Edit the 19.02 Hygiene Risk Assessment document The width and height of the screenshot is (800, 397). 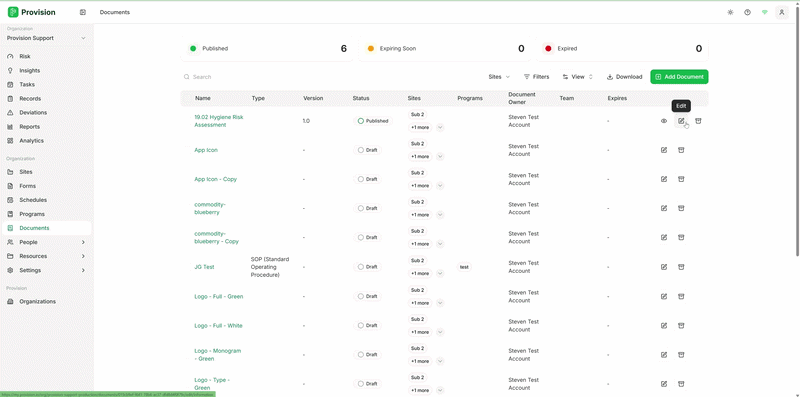[x=681, y=121]
